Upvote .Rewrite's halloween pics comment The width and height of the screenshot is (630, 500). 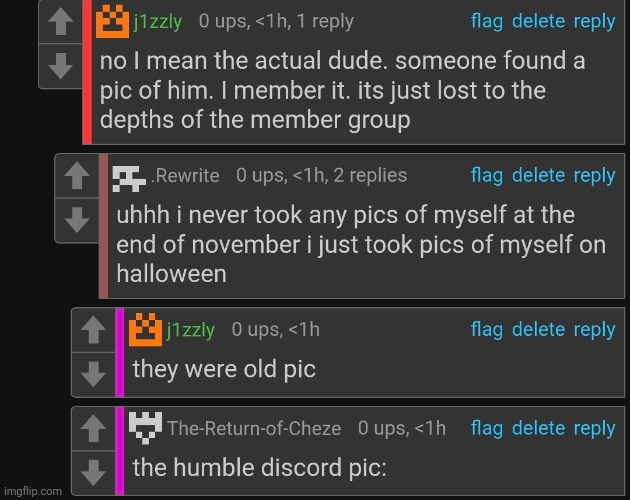tap(77, 176)
